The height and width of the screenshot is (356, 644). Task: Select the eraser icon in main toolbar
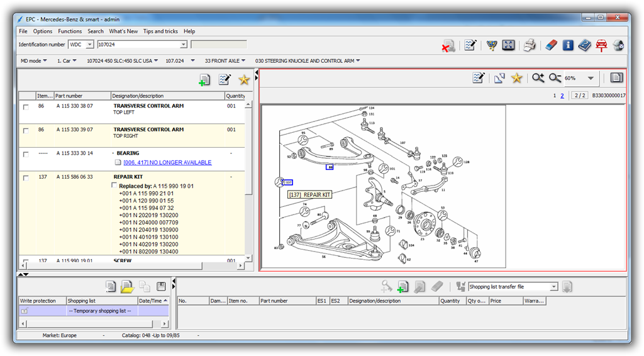(x=551, y=45)
